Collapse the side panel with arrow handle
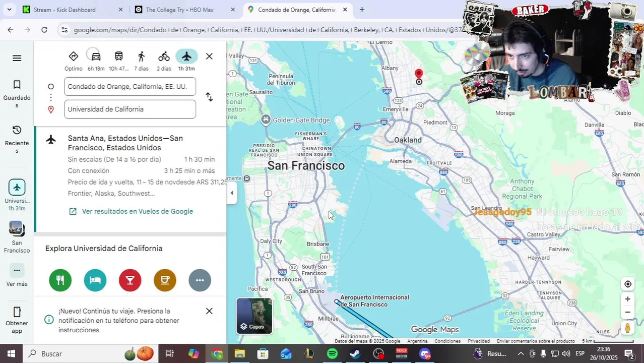 tap(232, 193)
